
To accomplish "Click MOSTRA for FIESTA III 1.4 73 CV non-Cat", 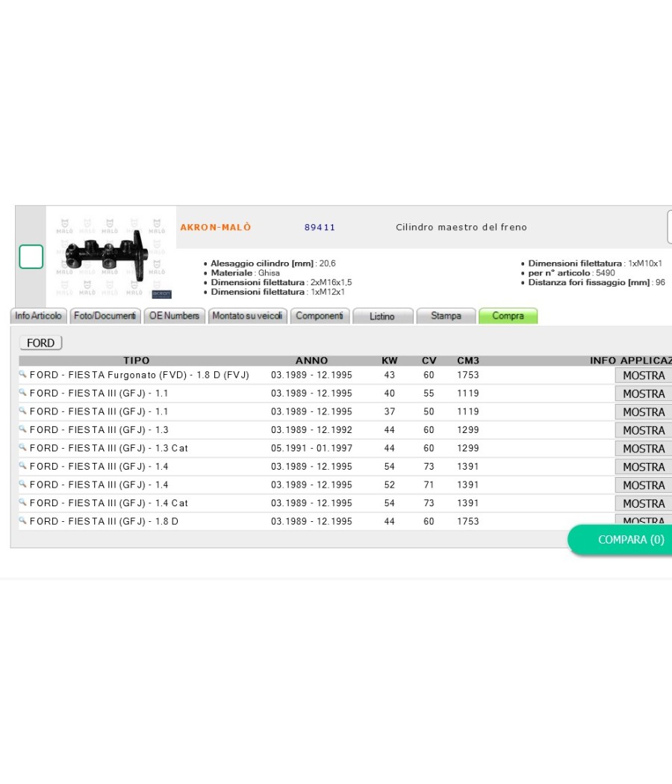I will click(x=644, y=467).
